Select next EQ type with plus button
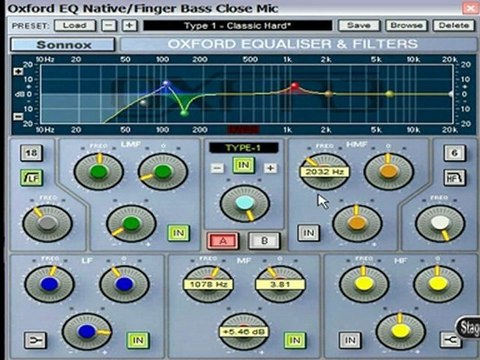Image resolution: width=480 pixels, height=360 pixels. pos(270,168)
